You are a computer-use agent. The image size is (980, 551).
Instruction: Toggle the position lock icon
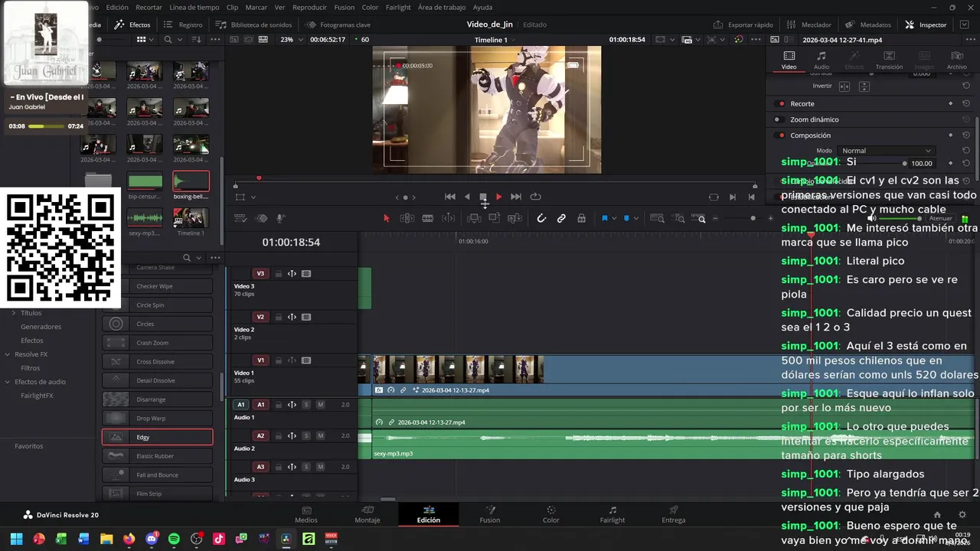click(x=581, y=219)
